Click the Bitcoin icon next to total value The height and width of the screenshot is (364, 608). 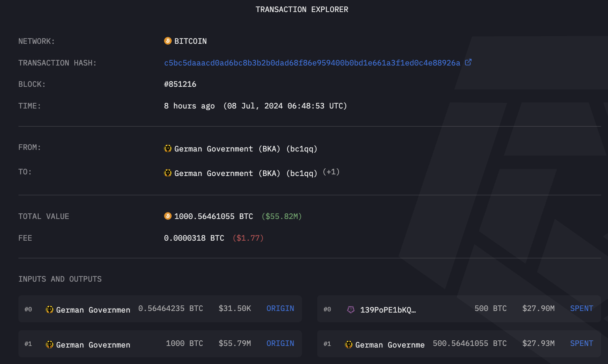pyautogui.click(x=168, y=216)
